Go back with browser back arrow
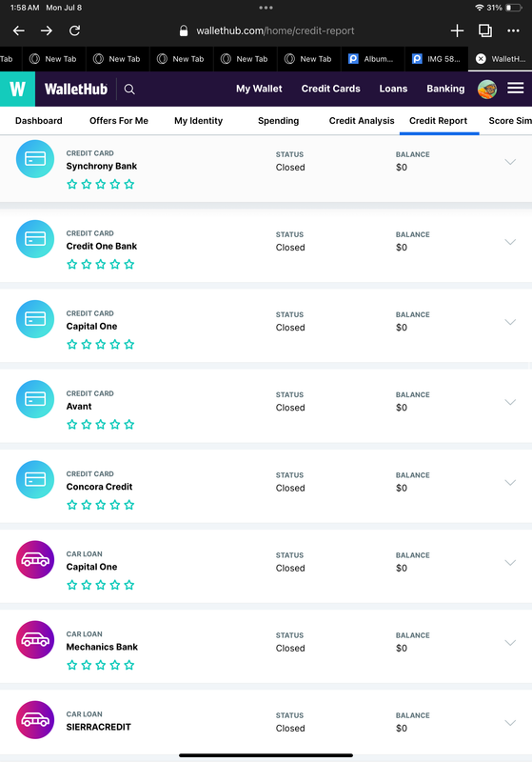The height and width of the screenshot is (762, 532). (19, 30)
